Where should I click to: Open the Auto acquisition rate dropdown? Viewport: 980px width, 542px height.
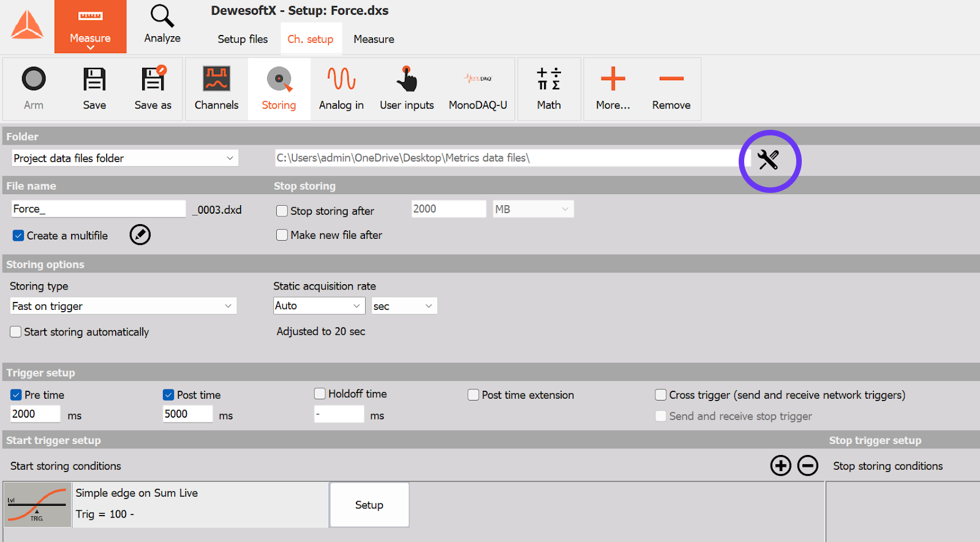point(319,306)
